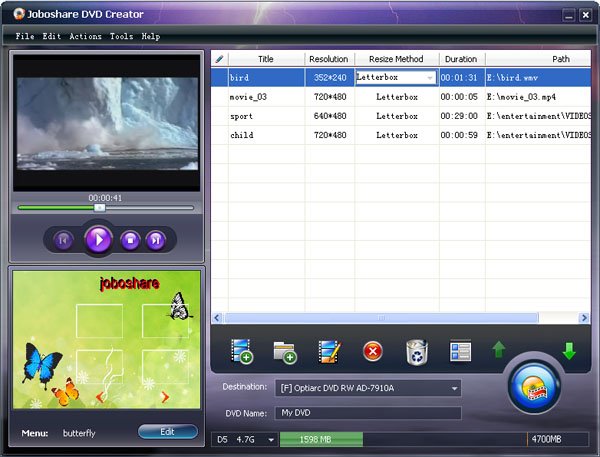Click the Resize Method column header
Viewport: 600px width, 457px height.
pyautogui.click(x=396, y=59)
